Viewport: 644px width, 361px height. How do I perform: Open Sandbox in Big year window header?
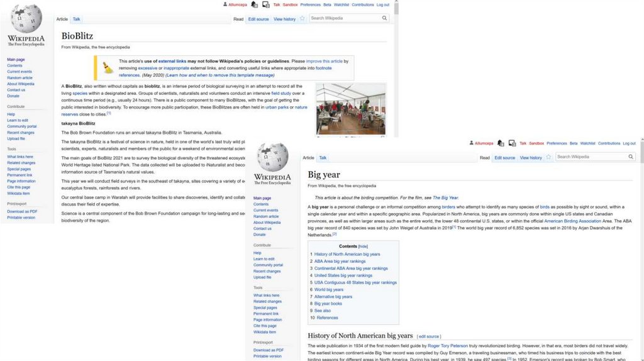point(536,143)
